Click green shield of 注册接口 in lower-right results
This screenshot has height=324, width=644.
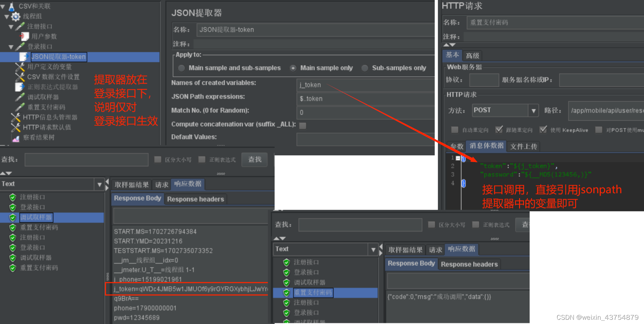coord(286,262)
